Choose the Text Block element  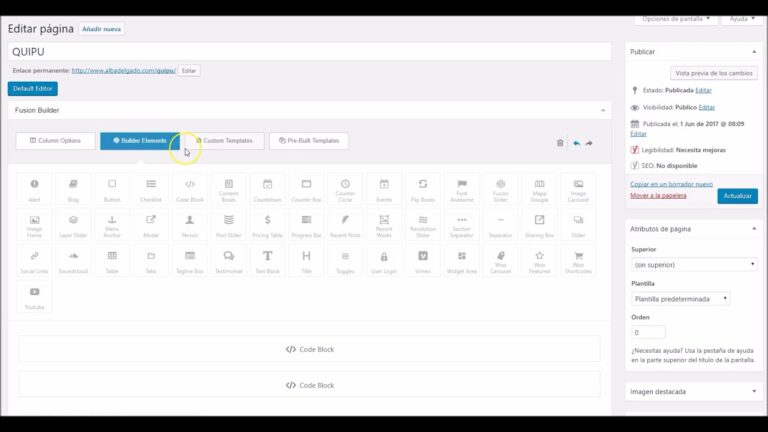[x=267, y=261]
